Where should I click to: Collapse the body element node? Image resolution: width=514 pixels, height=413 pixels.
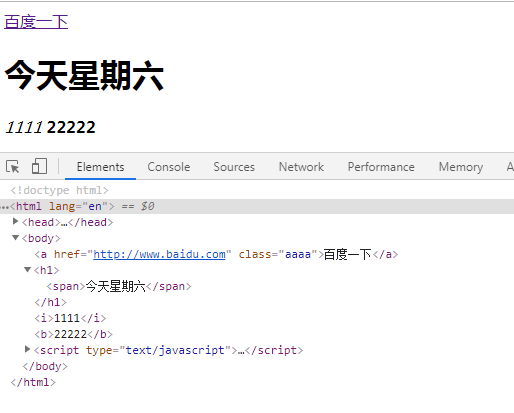click(x=15, y=238)
